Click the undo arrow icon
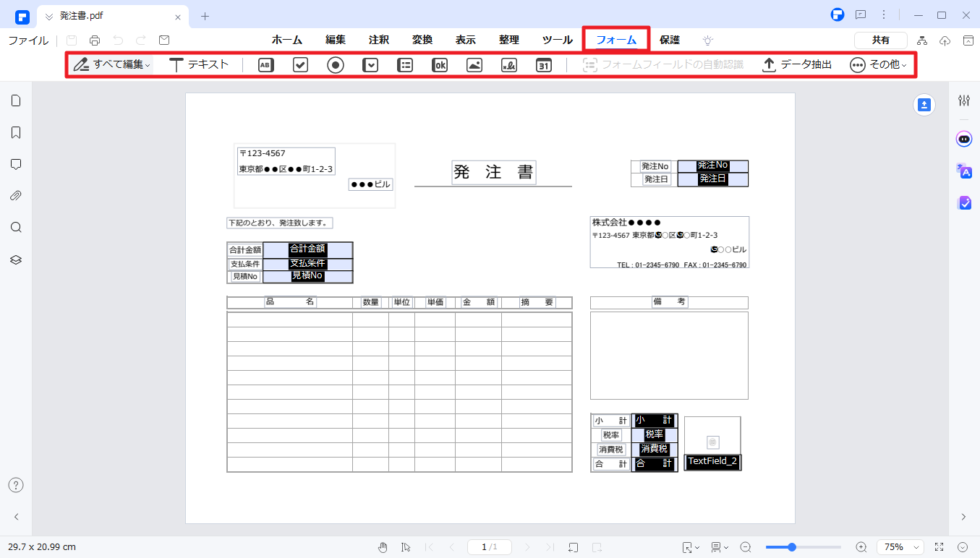The height and width of the screenshot is (558, 980). pos(118,40)
